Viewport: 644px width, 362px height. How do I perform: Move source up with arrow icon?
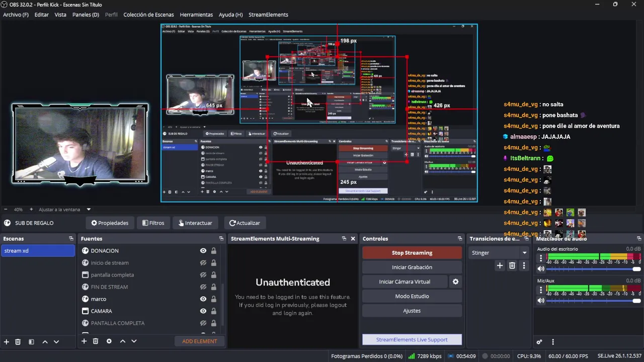tap(122, 341)
